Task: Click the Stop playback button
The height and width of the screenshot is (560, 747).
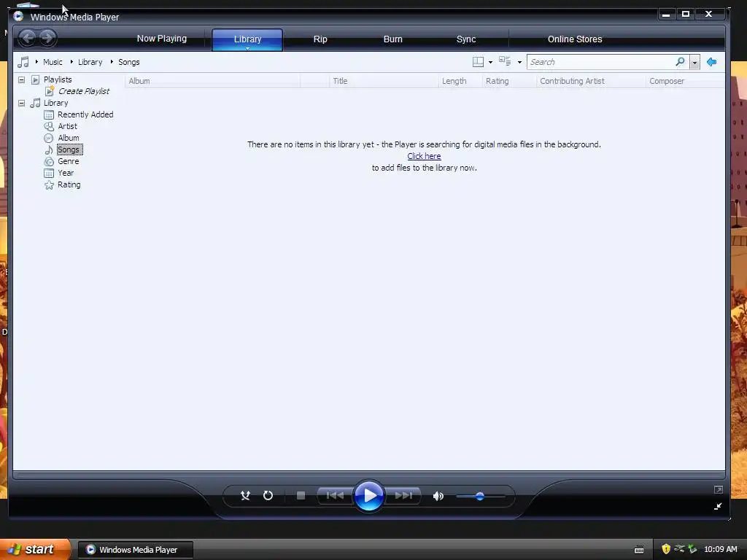Action: [301, 496]
